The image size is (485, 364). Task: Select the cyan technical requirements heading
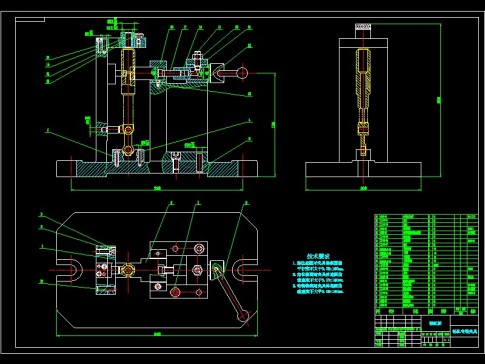[318, 256]
